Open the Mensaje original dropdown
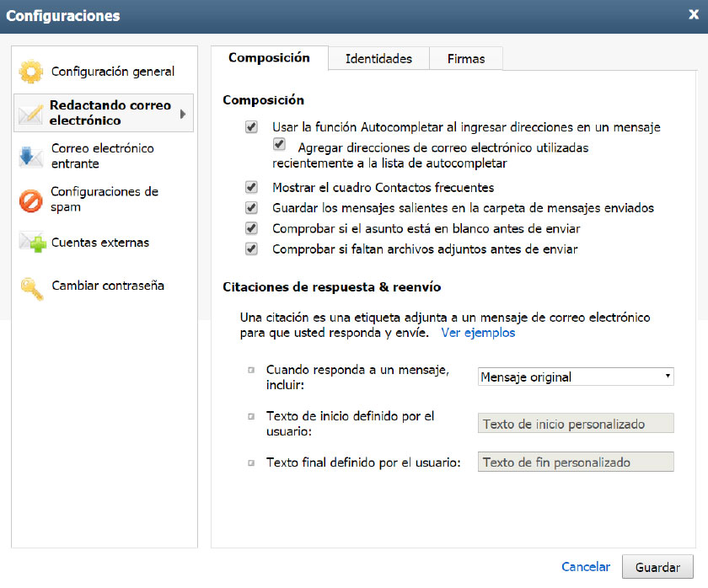Image resolution: width=708 pixels, height=588 pixels. click(576, 377)
